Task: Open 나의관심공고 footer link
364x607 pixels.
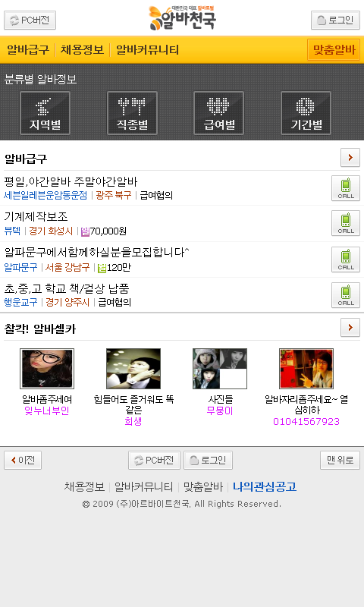Action: [x=265, y=486]
